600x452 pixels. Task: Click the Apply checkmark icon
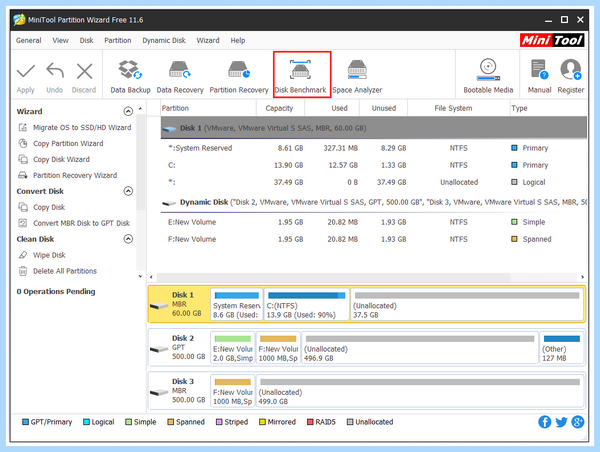tap(26, 72)
